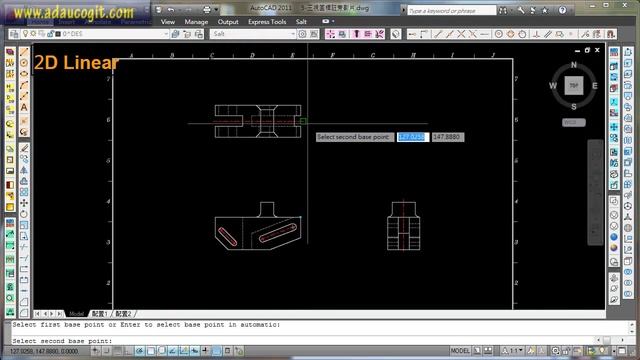Select the multiline Text tool (A icon)
The width and height of the screenshot is (640, 360).
tap(24, 107)
